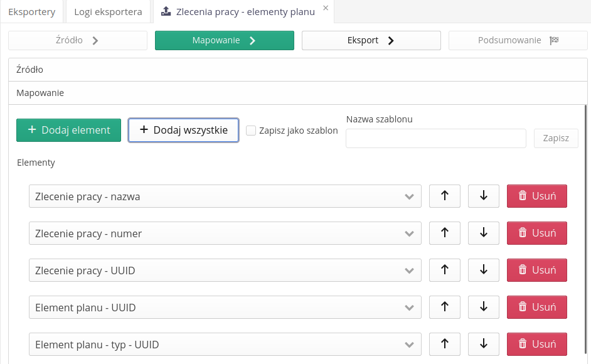Expand the 'Zlecenie pracy - UUID' dropdown
Image resolution: width=591 pixels, height=364 pixels.
(225, 270)
